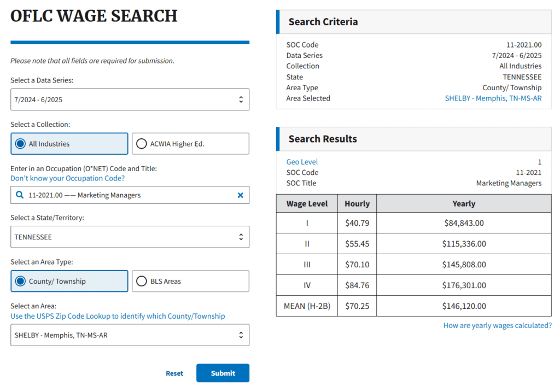560x392 pixels.
Task: Select the Level IV hourly wage cell
Action: tap(357, 285)
